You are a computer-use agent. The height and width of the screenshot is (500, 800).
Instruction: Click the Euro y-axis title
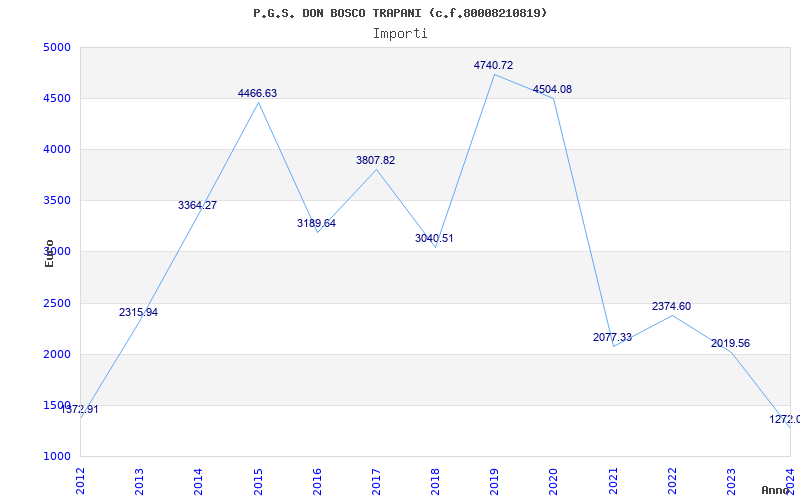tap(49, 253)
